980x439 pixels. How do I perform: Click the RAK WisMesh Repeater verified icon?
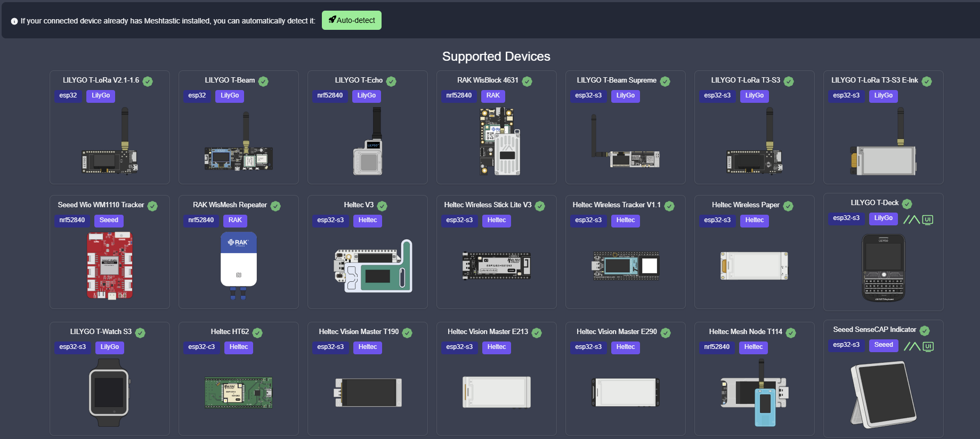coord(276,206)
